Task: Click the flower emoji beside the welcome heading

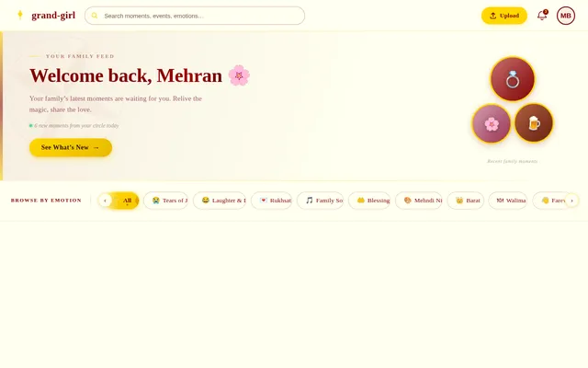Action: 239,75
